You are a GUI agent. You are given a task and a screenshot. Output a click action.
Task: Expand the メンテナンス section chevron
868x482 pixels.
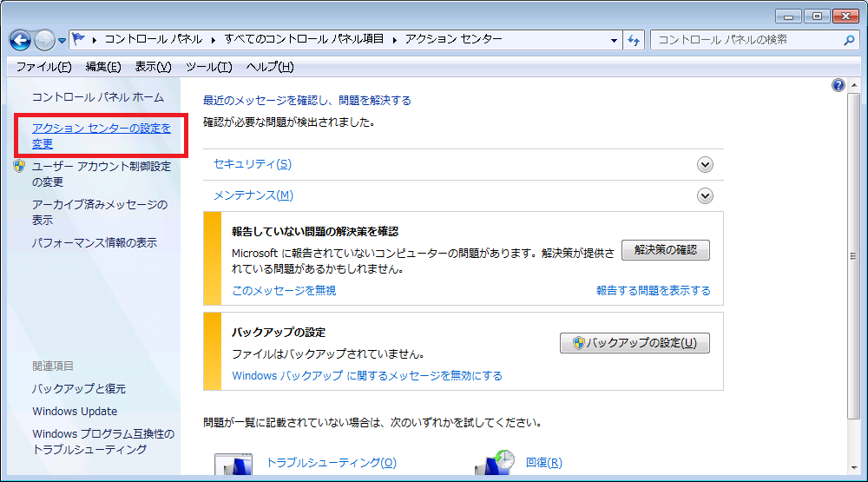(705, 195)
